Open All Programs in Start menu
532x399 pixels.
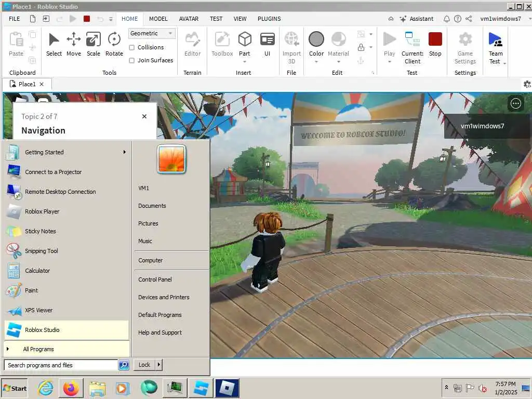(x=67, y=349)
